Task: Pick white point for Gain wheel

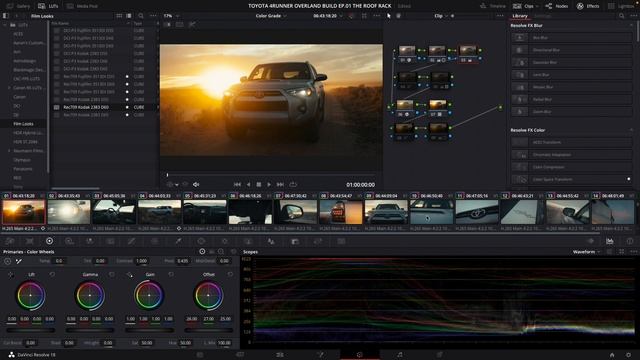Action: coord(130,275)
